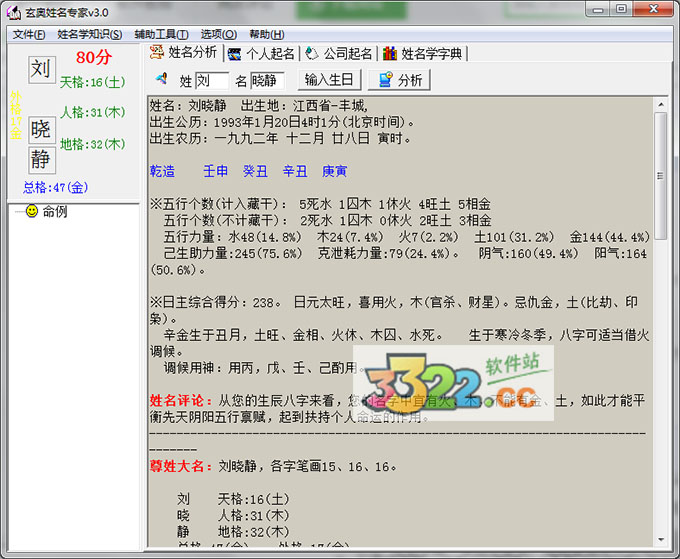680x559 pixels.
Task: Click the 名 given-name input field
Action: pyautogui.click(x=267, y=81)
